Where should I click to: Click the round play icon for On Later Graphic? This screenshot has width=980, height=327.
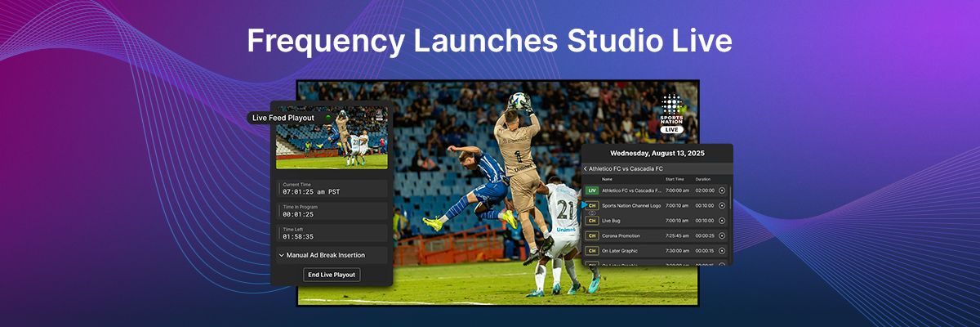[x=722, y=250]
